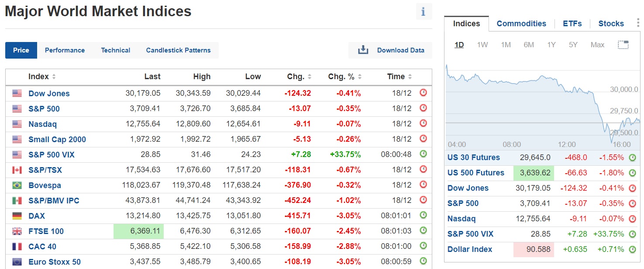This screenshot has width=644, height=269.
Task: Click green clock icon beside Dollar Index
Action: click(632, 249)
